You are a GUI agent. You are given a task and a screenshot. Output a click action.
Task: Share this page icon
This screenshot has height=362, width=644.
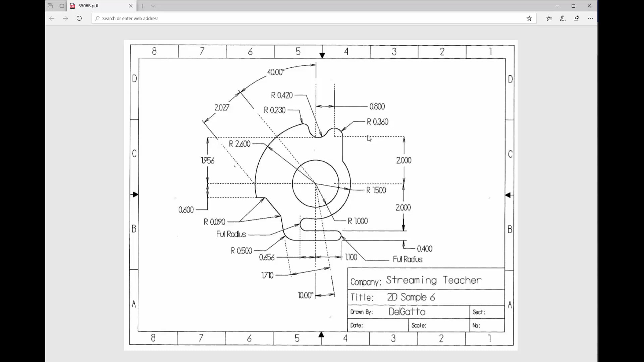click(x=576, y=18)
